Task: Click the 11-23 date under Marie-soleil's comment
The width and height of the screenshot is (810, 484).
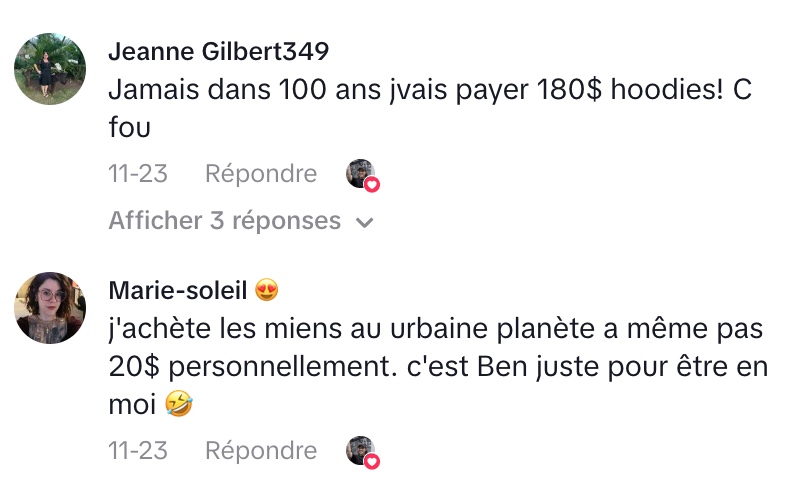Action: (137, 450)
